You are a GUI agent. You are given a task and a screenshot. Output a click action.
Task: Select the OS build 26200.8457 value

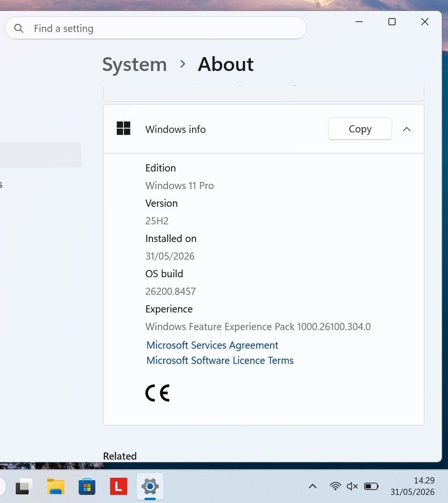pos(171,292)
